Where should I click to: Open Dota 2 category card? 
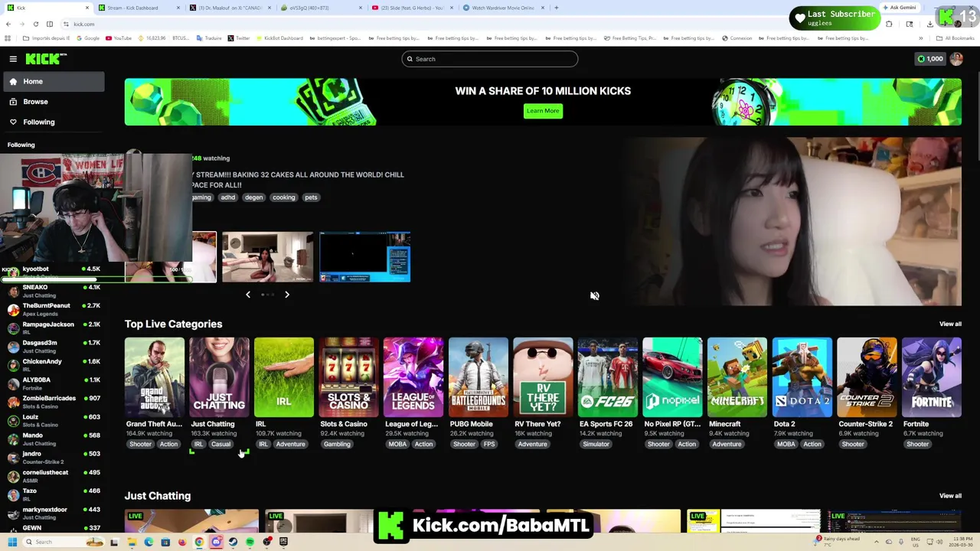(802, 377)
